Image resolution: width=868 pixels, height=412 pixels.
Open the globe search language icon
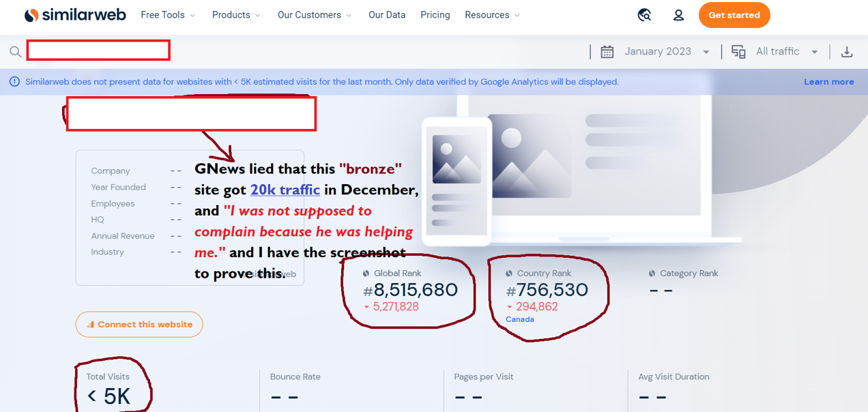pyautogui.click(x=644, y=15)
